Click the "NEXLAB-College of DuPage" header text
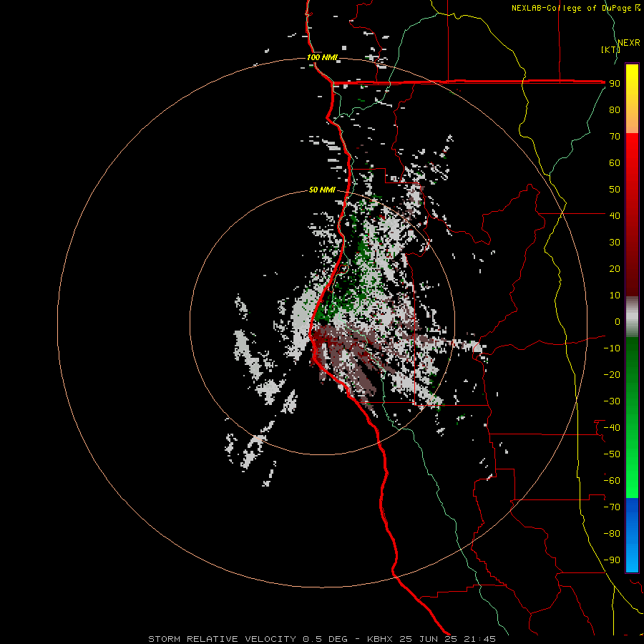Viewport: 644px width, 644px height. tap(572, 8)
